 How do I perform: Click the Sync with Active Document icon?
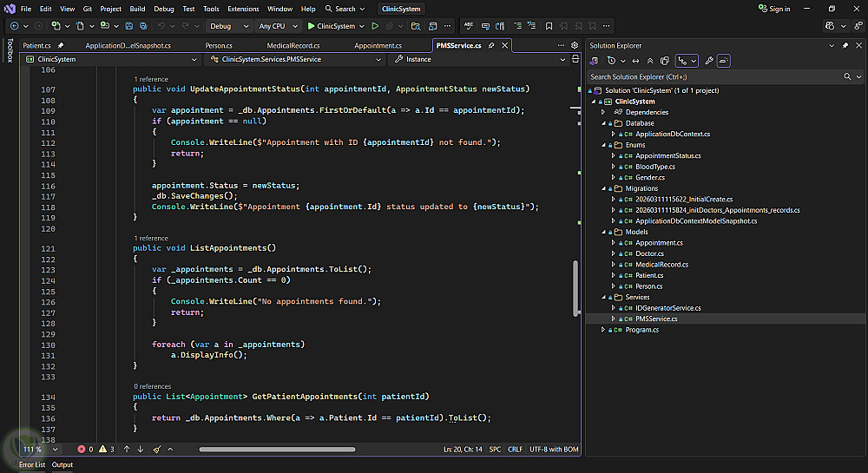[x=635, y=61]
